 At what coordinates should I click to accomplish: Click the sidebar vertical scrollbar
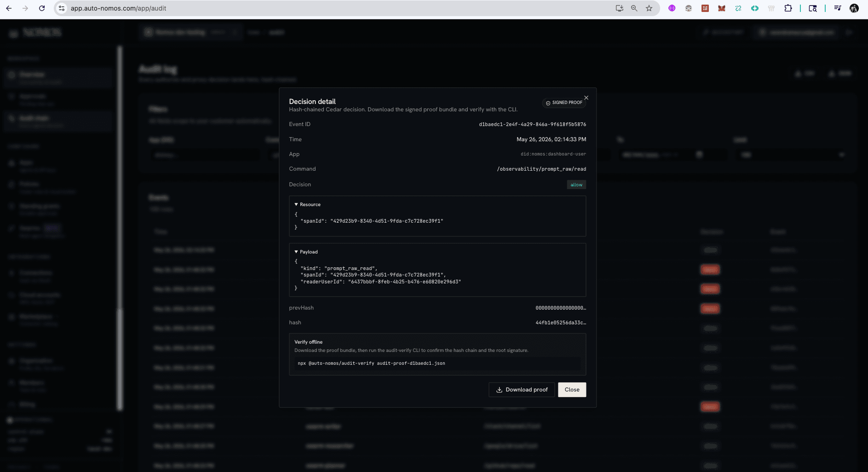click(120, 228)
